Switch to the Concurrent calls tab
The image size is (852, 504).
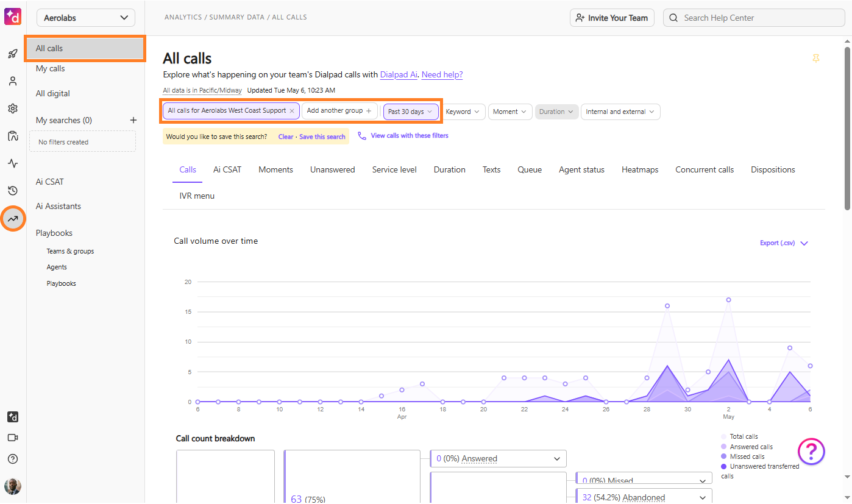(x=705, y=169)
